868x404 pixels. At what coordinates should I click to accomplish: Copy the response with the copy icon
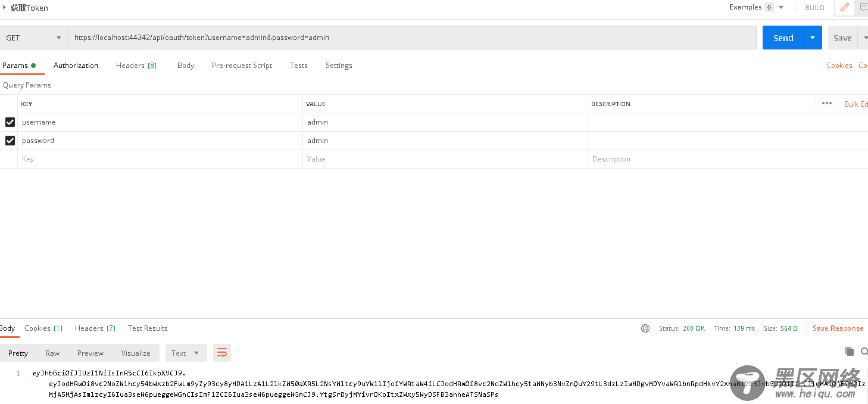(x=850, y=352)
